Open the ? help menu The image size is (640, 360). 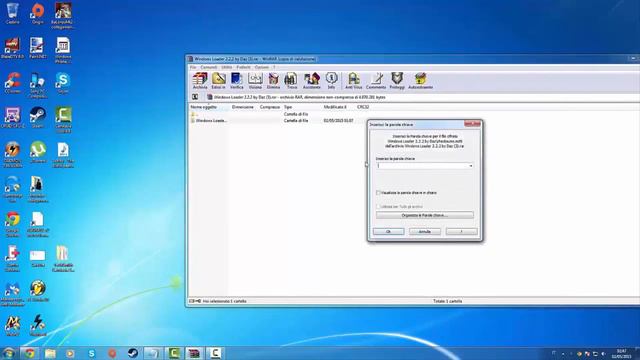(274, 67)
